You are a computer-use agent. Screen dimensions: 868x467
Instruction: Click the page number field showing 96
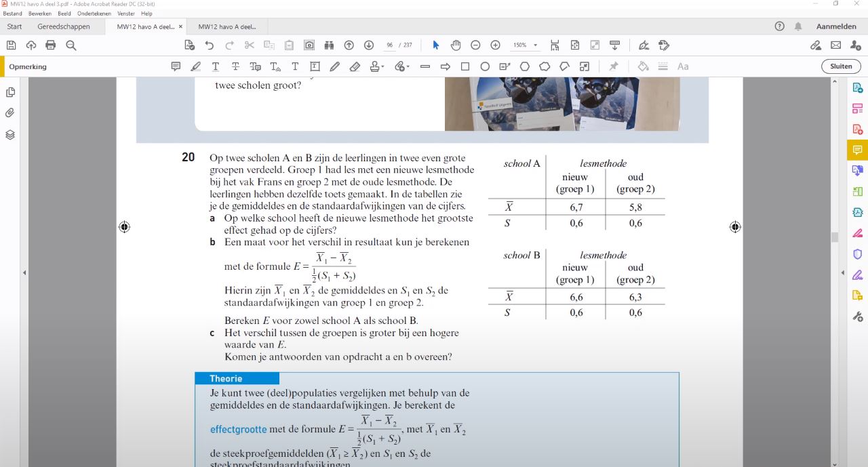pyautogui.click(x=390, y=45)
